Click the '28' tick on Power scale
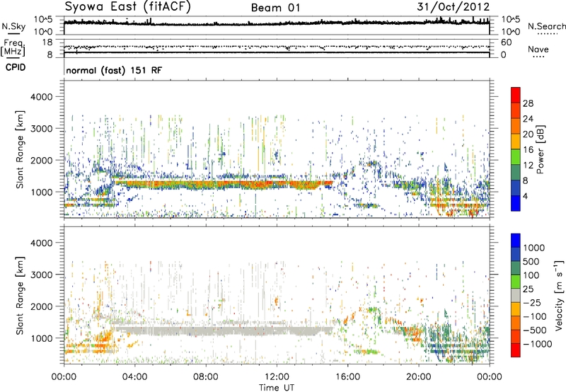Screen dimensions: 566x392 point(528,103)
